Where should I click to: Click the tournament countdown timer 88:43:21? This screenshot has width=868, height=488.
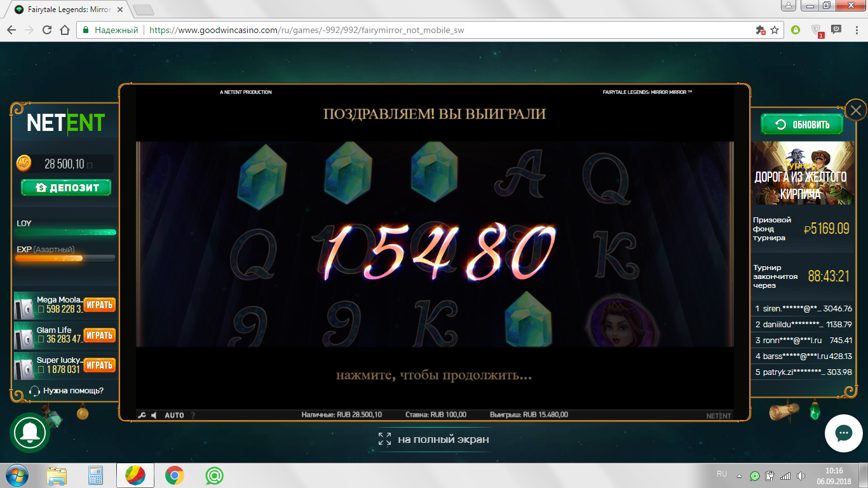(x=829, y=276)
